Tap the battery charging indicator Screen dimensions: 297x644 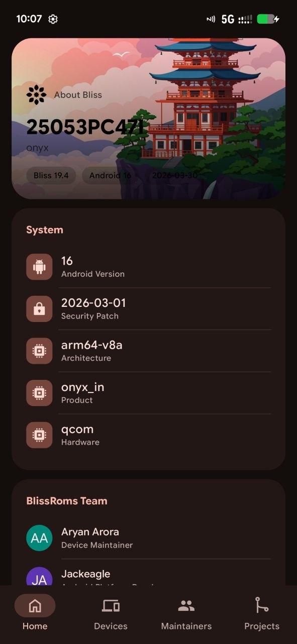coord(268,19)
